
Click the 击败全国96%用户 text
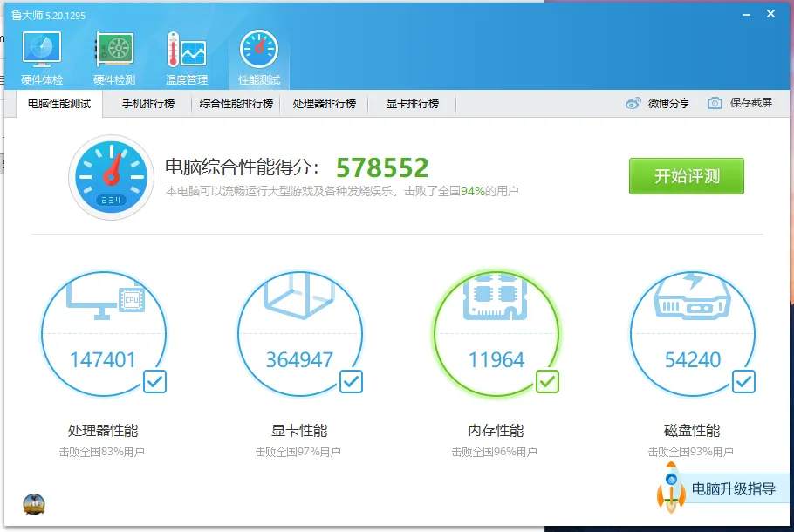pyautogui.click(x=495, y=452)
